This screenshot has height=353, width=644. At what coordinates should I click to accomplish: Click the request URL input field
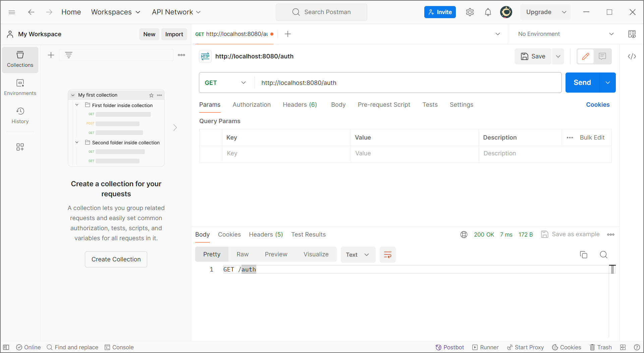point(408,83)
